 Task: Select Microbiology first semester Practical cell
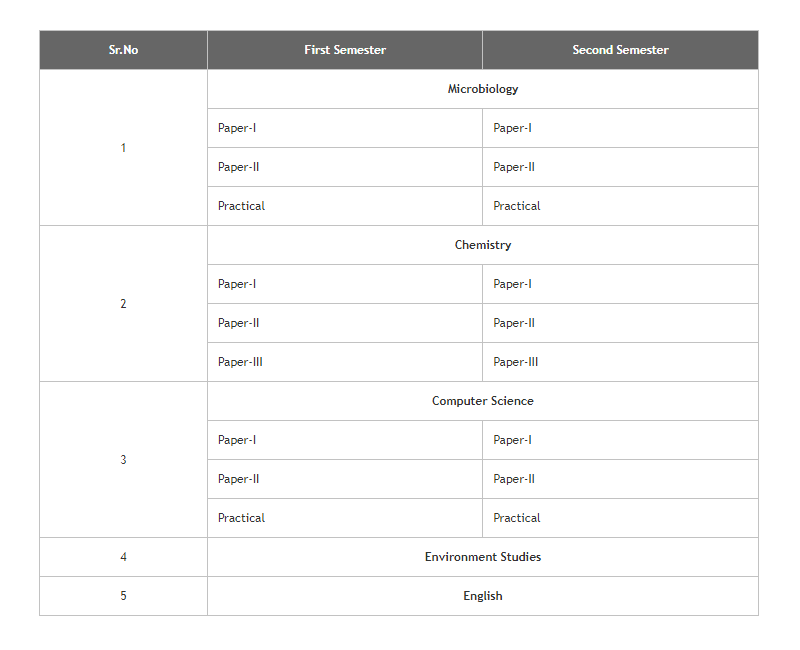click(x=241, y=206)
